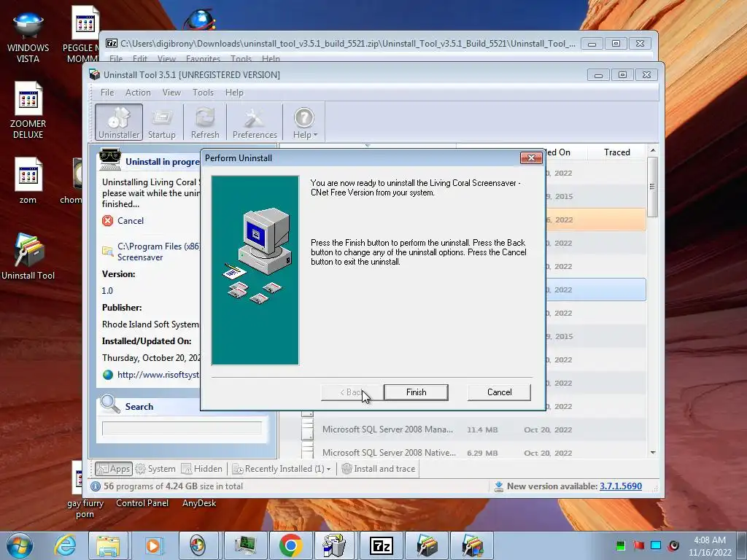The height and width of the screenshot is (560, 747).
Task: Open the Tools menu in the 7-Zip window
Action: point(241,58)
